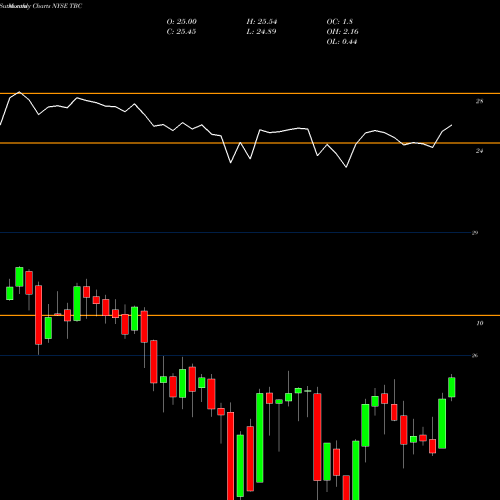Image resolution: width=500 pixels, height=500 pixels.
Task: Click the '28' axis label
Action: [x=479, y=101]
